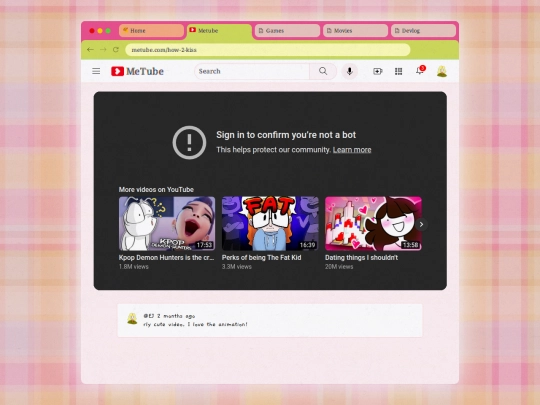Image resolution: width=540 pixels, height=405 pixels.
Task: Show next videos with the right chevron
Action: [421, 224]
